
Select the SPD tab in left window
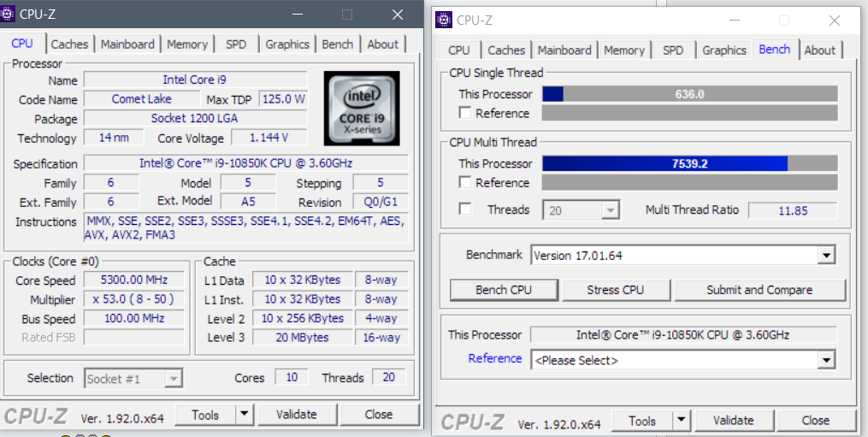point(236,44)
